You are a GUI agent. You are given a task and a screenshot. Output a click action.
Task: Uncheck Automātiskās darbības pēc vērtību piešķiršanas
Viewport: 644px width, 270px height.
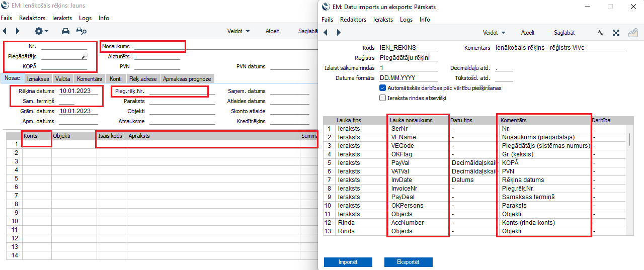(383, 88)
